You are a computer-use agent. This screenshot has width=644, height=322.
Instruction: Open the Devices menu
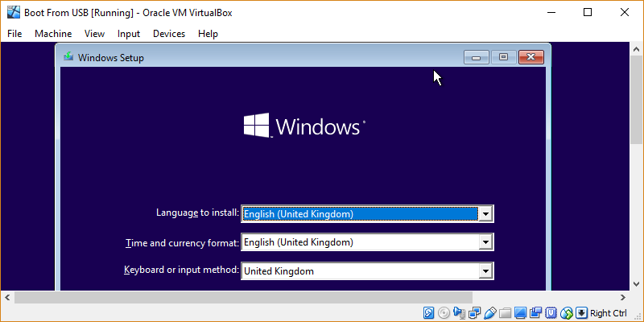[169, 34]
